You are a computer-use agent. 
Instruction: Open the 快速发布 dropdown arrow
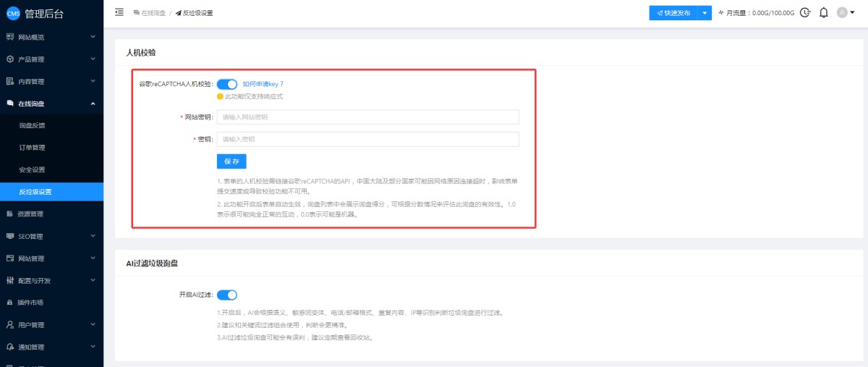pos(705,13)
